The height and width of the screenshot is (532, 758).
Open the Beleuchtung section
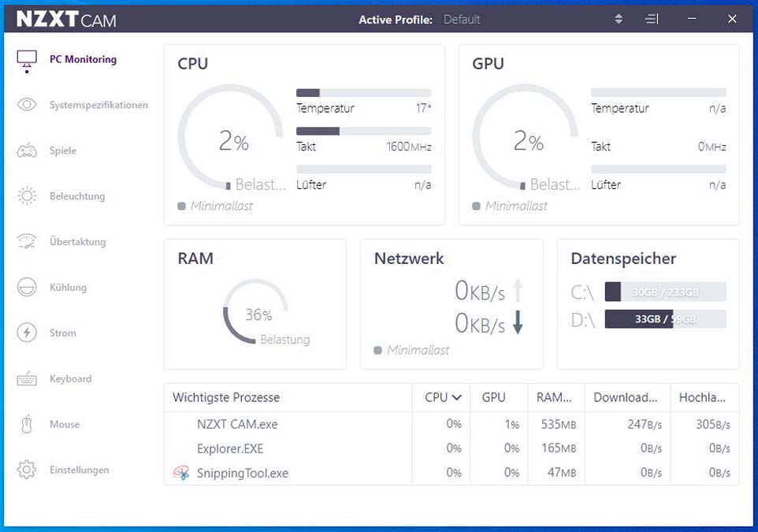click(x=77, y=196)
